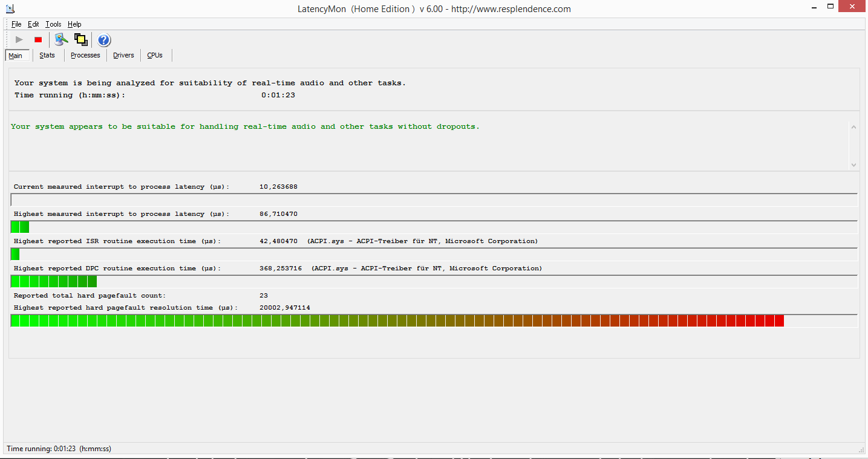Click the DPC ACPI.sys driver description

point(427,269)
